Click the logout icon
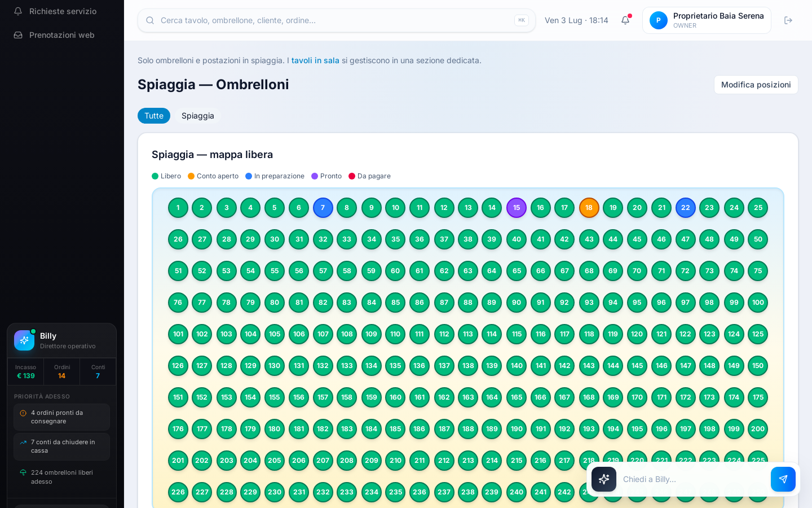 (x=788, y=20)
